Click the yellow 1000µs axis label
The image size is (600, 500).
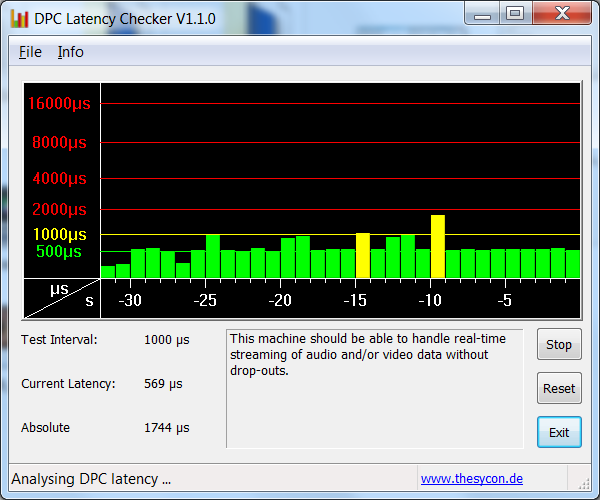(60, 234)
